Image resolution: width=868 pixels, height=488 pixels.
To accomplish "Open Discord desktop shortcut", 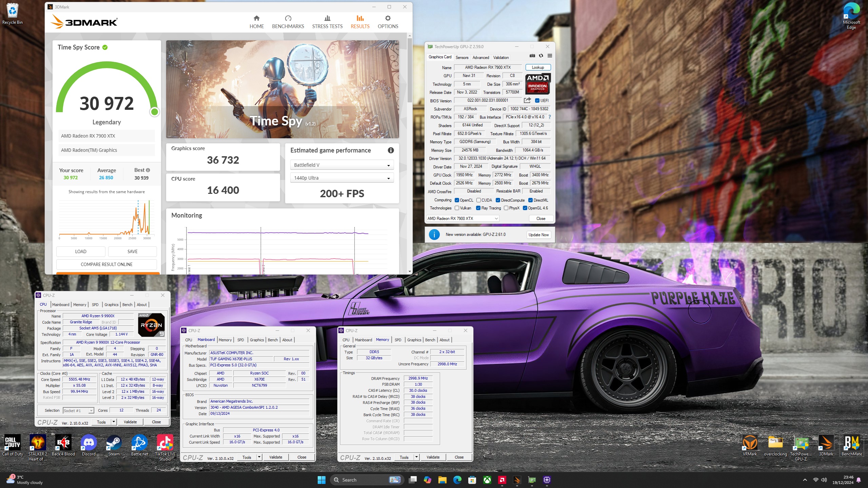I will pyautogui.click(x=89, y=445).
